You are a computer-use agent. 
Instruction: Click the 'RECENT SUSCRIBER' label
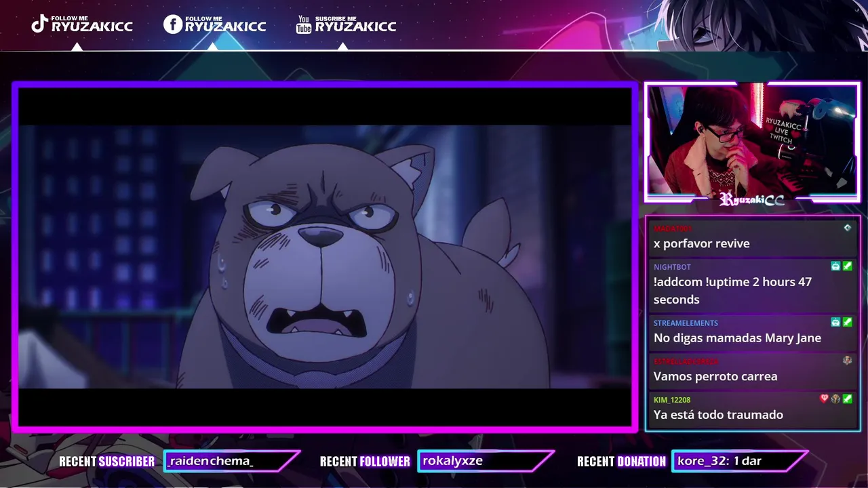106,462
